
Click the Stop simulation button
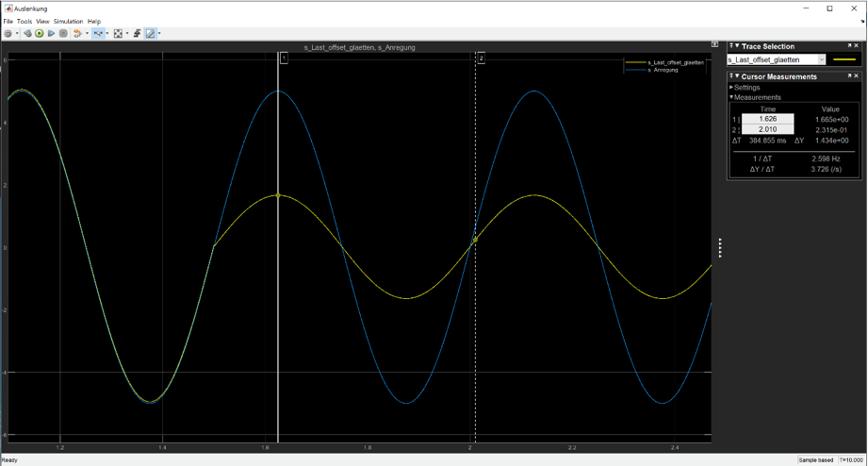coord(63,33)
